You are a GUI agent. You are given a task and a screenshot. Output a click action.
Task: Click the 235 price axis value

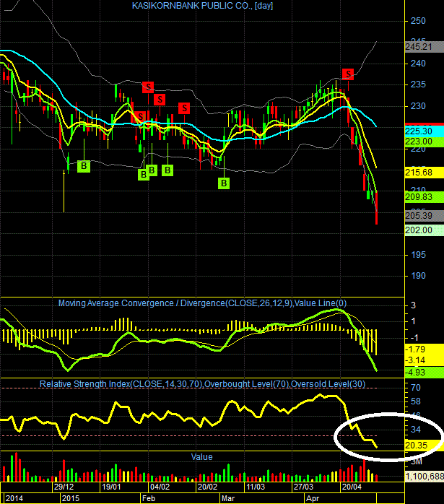point(418,84)
